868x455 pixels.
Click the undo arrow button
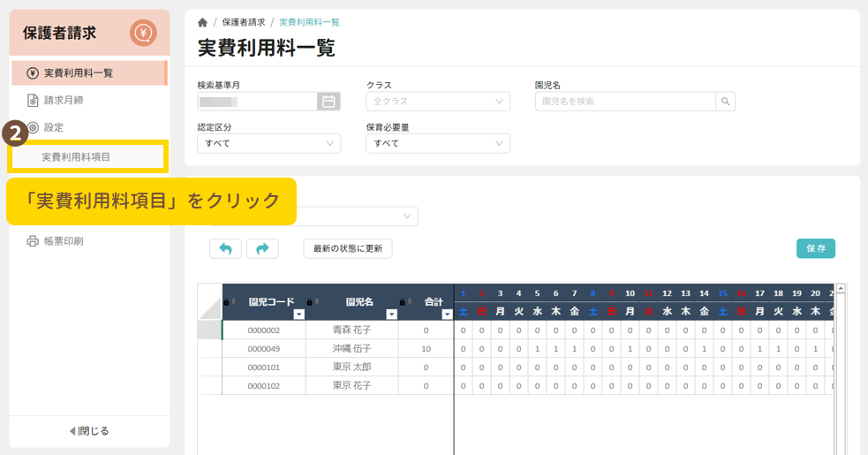[x=225, y=249]
